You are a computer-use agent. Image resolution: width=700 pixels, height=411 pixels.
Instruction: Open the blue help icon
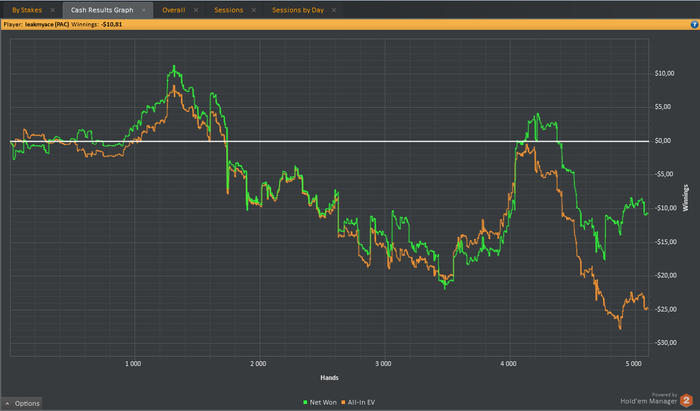click(x=694, y=25)
